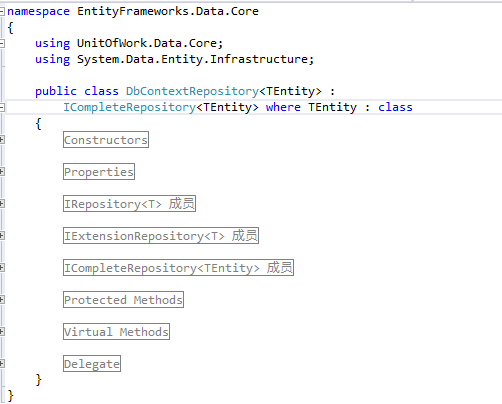Click the collapsed Protected Methods box
This screenshot has width=502, height=404.
click(x=123, y=300)
